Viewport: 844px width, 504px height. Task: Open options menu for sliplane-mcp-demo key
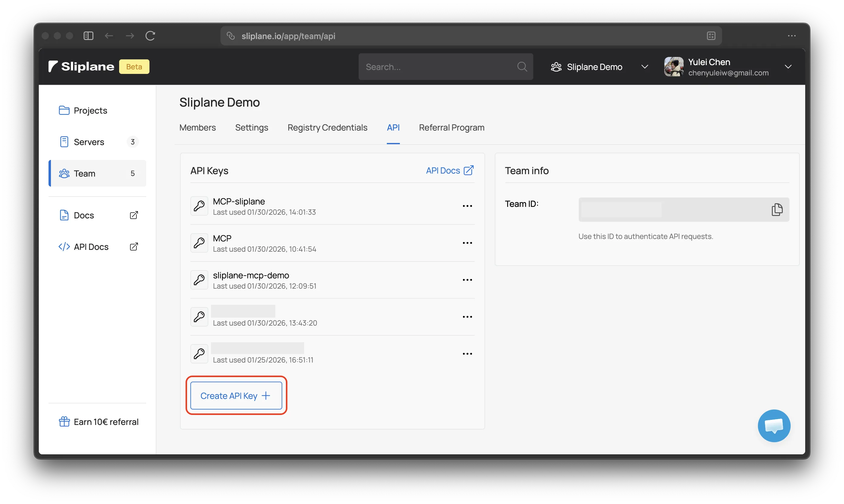click(x=467, y=280)
